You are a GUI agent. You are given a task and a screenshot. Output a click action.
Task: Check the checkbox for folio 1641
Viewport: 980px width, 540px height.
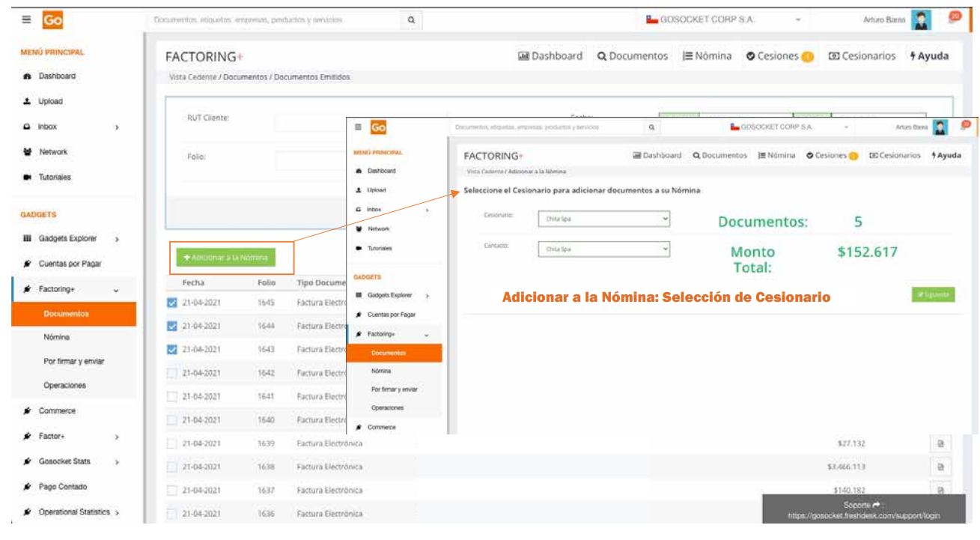(x=172, y=396)
